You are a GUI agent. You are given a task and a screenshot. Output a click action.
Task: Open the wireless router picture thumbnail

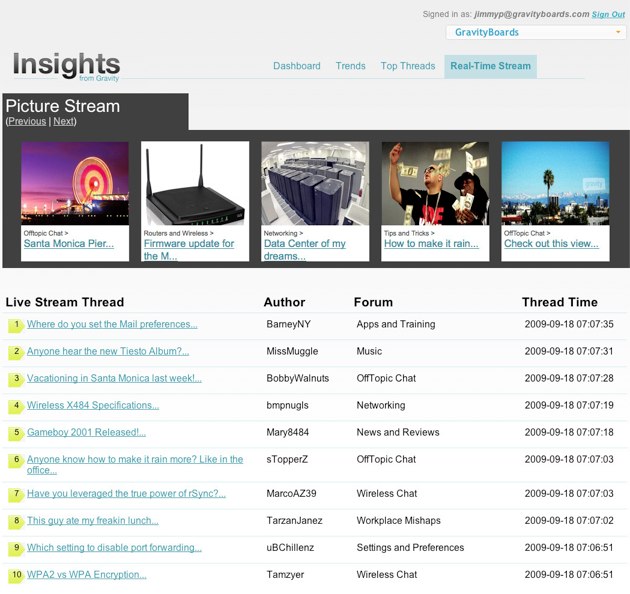pos(195,184)
